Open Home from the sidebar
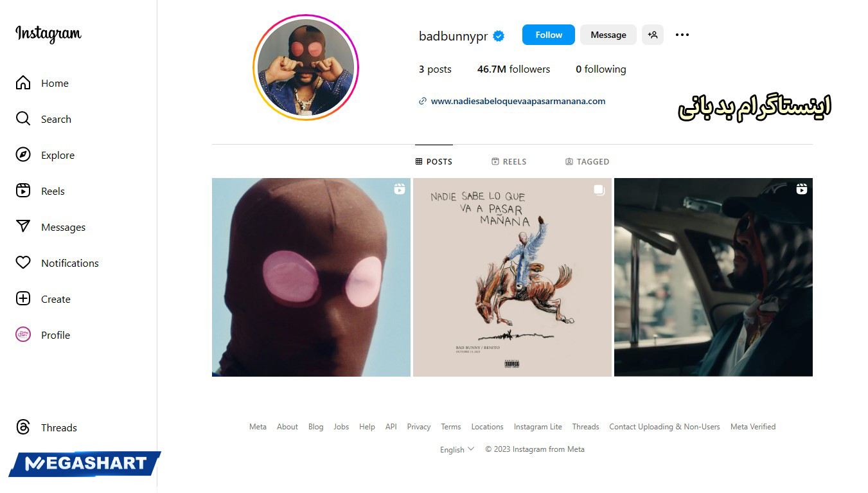 point(42,83)
